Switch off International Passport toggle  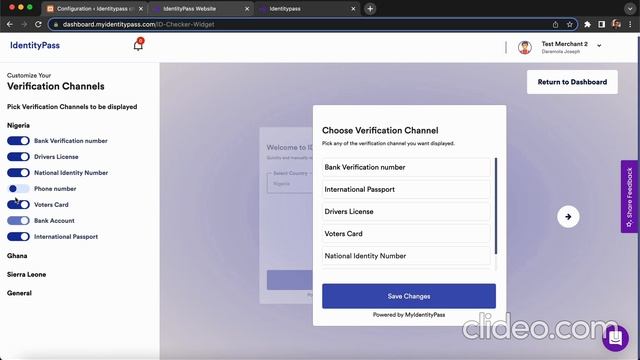pyautogui.click(x=18, y=236)
